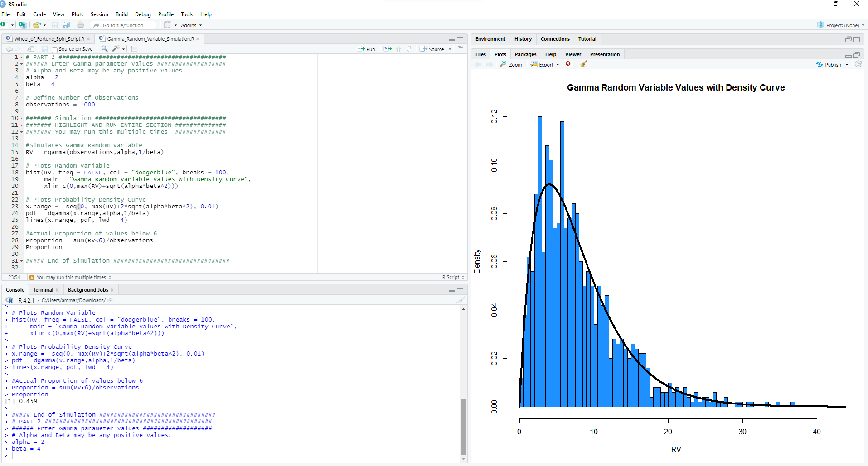
Task: Source the active document
Action: 432,49
